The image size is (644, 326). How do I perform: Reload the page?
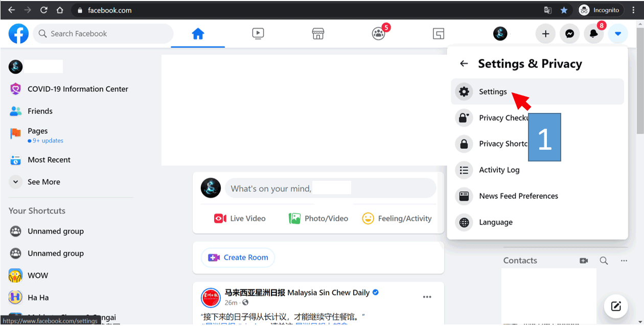pos(44,10)
